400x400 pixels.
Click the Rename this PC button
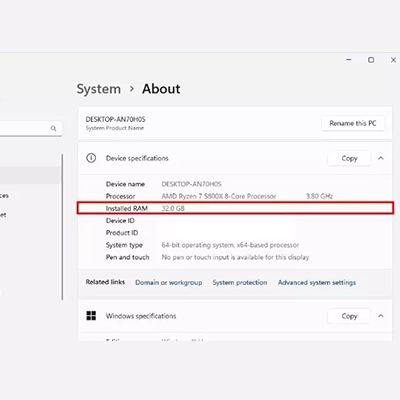click(x=353, y=123)
